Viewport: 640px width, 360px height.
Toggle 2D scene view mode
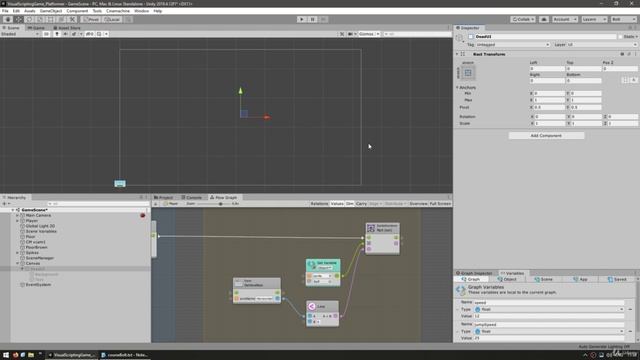point(47,34)
